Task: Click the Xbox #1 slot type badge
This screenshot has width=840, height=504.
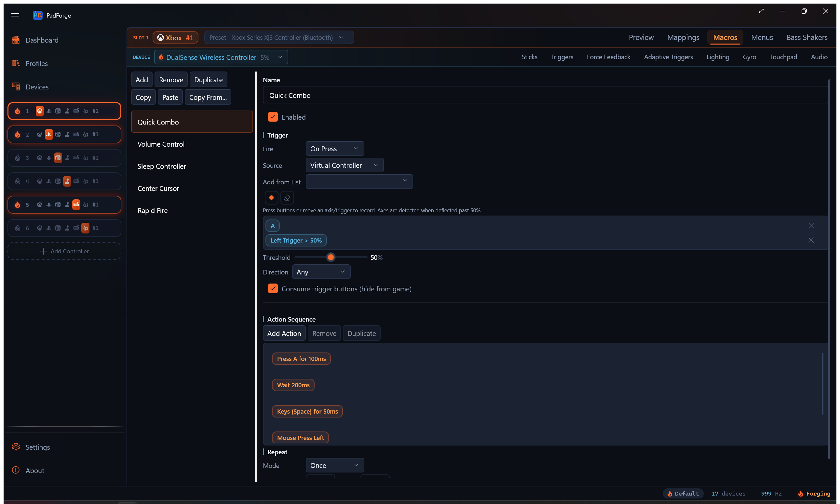Action: coord(175,37)
